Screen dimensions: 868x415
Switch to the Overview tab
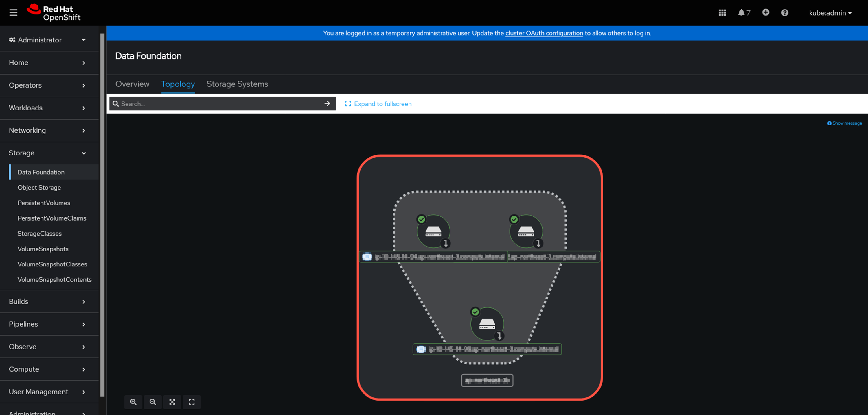[132, 84]
